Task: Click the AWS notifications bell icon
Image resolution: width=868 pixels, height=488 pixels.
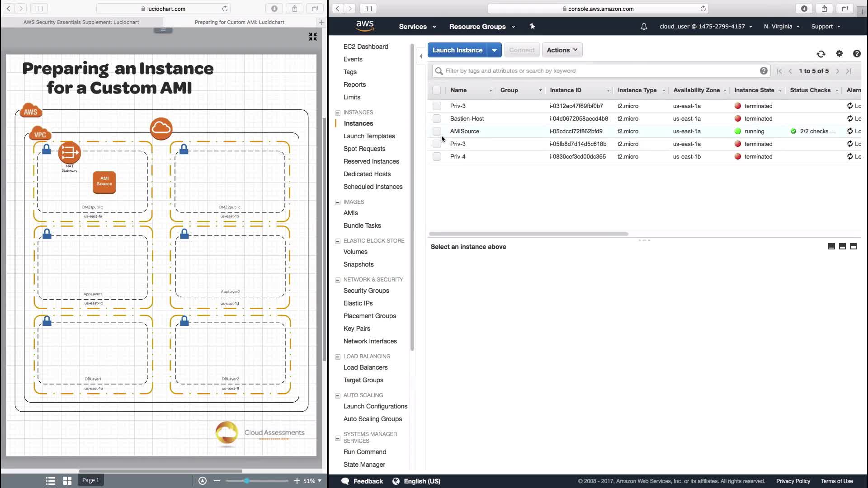Action: [x=644, y=27]
